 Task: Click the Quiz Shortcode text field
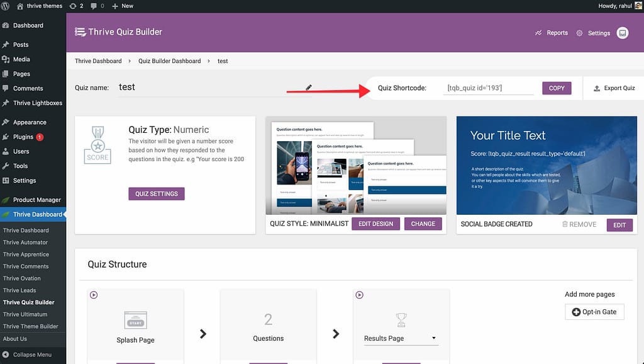[x=488, y=88]
